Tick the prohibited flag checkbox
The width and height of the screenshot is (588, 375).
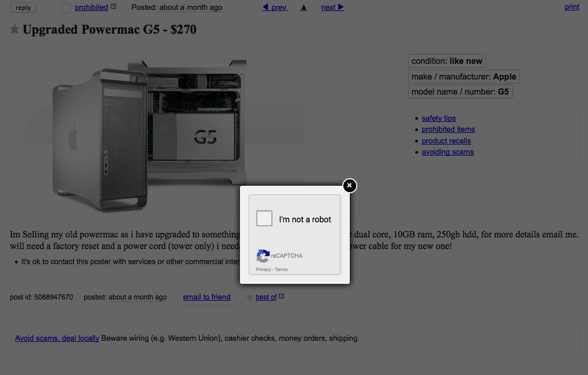pyautogui.click(x=66, y=8)
